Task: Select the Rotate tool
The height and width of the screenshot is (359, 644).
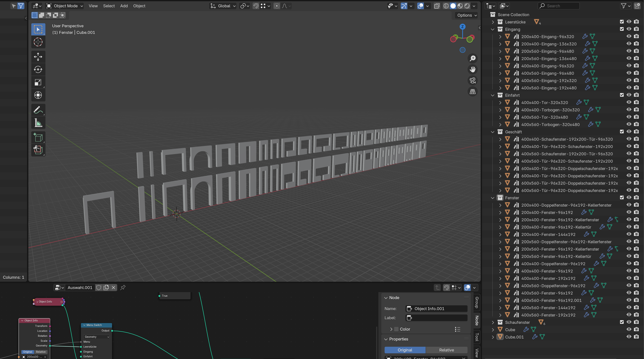Action: point(38,69)
